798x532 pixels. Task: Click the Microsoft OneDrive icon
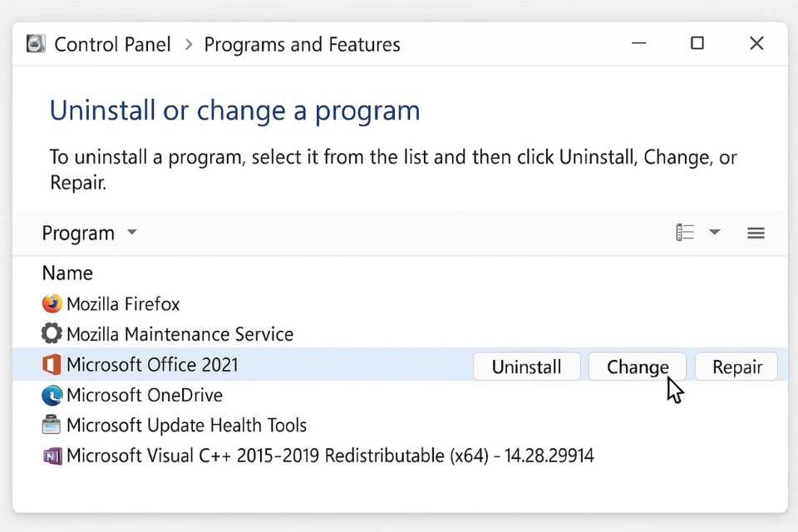click(52, 395)
